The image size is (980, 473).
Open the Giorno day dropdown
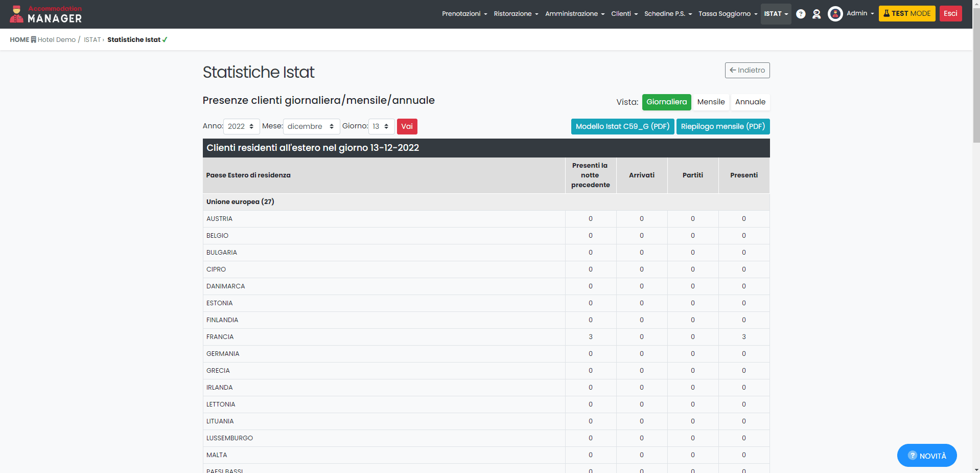click(381, 126)
